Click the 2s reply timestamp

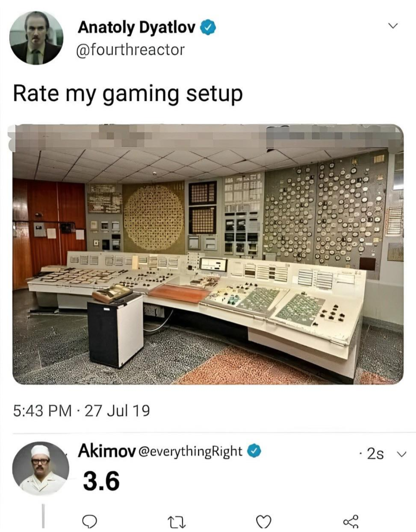click(x=375, y=454)
